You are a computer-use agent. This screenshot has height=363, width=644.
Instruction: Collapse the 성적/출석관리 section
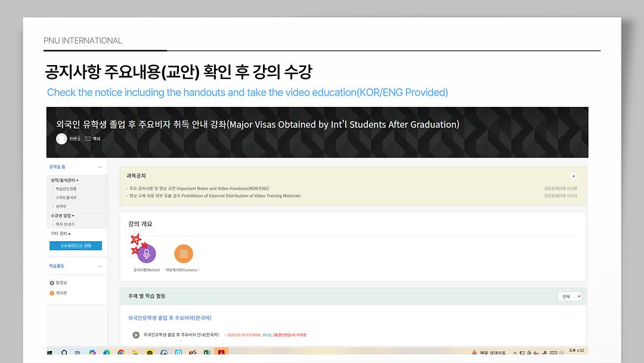click(64, 180)
